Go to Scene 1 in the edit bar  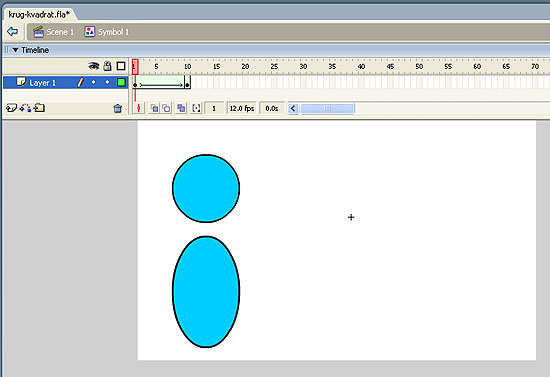point(53,32)
